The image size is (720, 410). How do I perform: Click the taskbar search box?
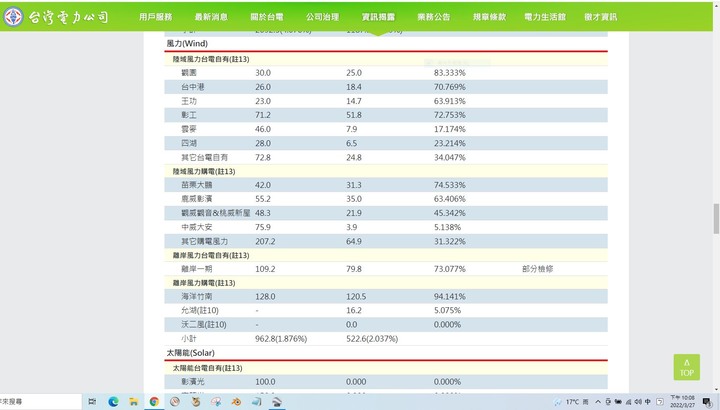[x=40, y=402]
